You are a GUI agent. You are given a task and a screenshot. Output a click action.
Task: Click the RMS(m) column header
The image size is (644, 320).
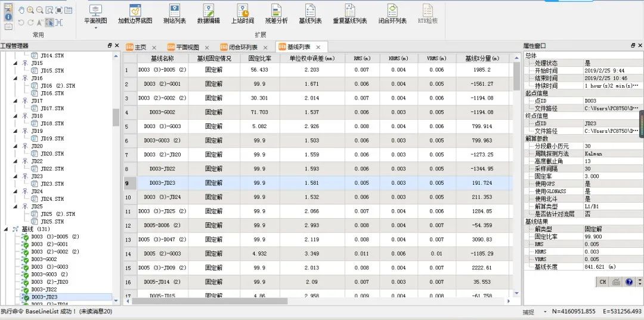[362, 58]
